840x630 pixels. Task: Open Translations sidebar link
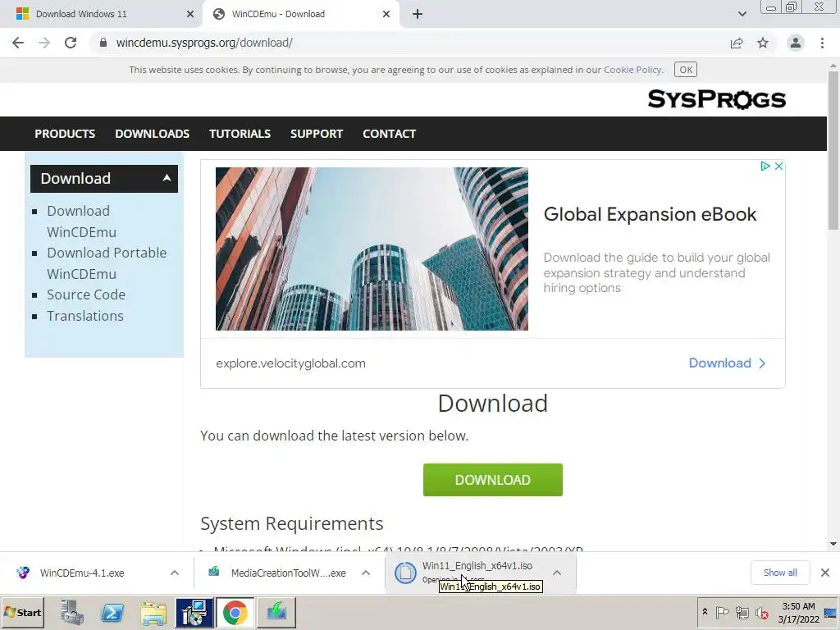pos(85,316)
